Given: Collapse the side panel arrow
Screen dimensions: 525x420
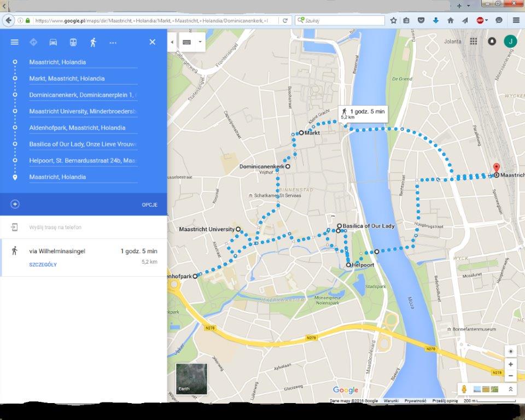Looking at the screenshot, I should point(172,42).
